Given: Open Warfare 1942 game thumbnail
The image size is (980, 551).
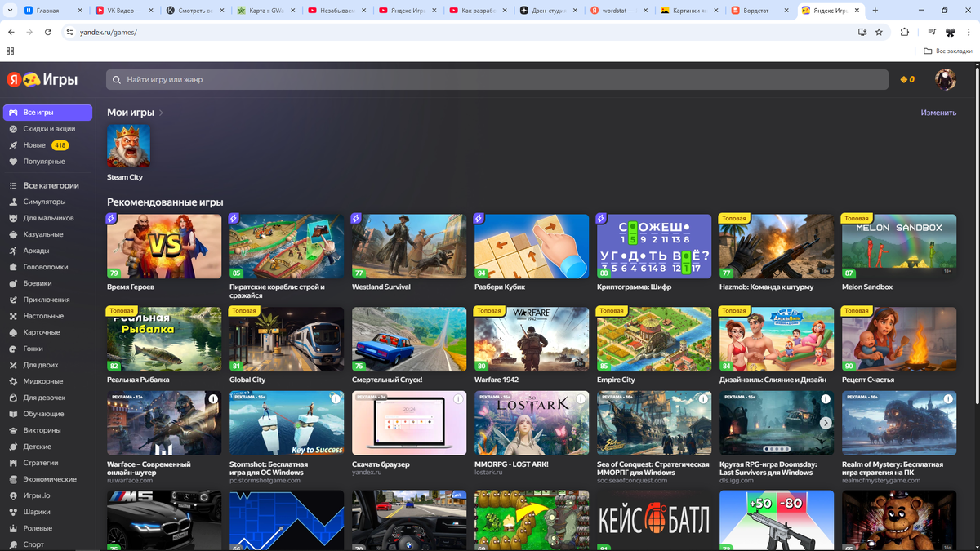Looking at the screenshot, I should [x=532, y=340].
